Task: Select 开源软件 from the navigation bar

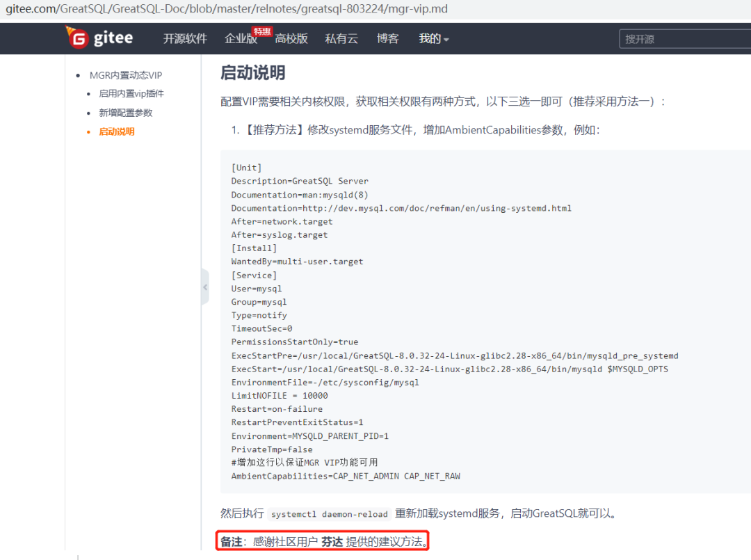Action: (x=185, y=39)
